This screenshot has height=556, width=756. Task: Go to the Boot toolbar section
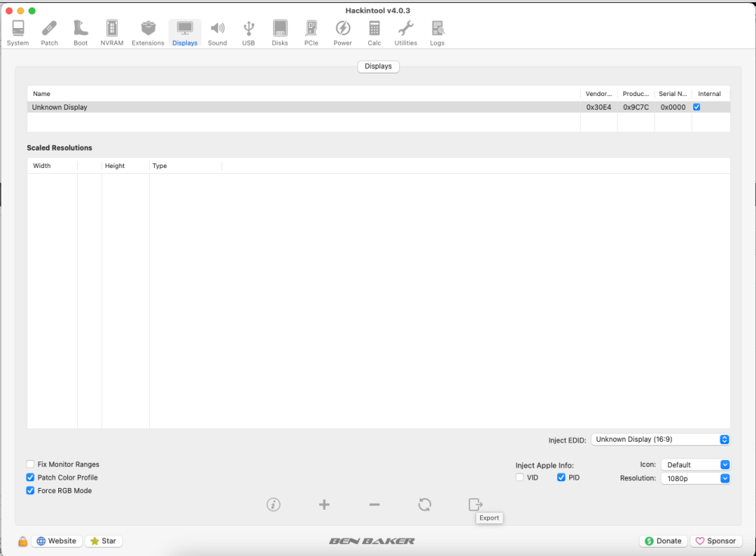(81, 33)
